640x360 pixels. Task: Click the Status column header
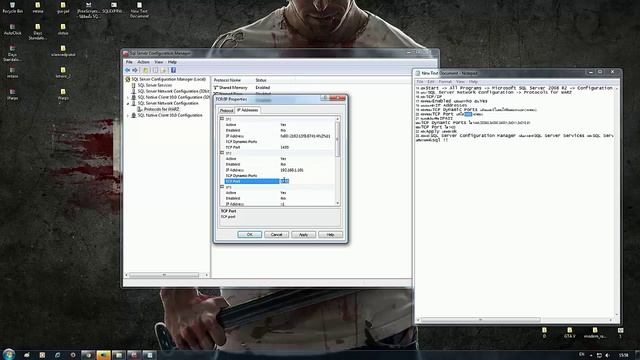[x=261, y=80]
